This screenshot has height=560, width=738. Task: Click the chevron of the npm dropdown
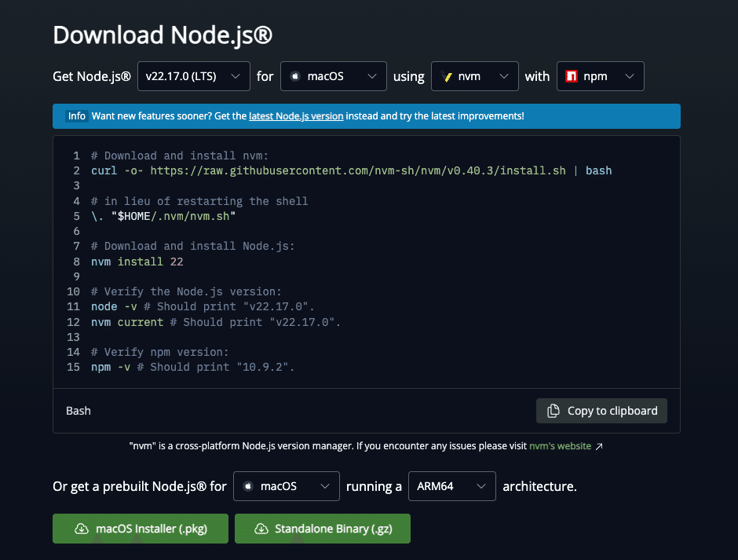(630, 76)
